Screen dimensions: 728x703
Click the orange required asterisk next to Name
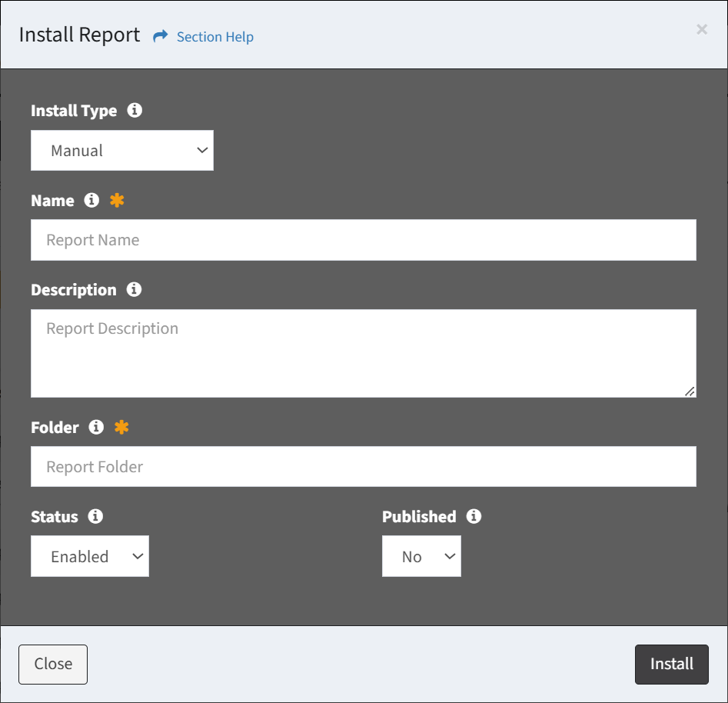pyautogui.click(x=117, y=200)
